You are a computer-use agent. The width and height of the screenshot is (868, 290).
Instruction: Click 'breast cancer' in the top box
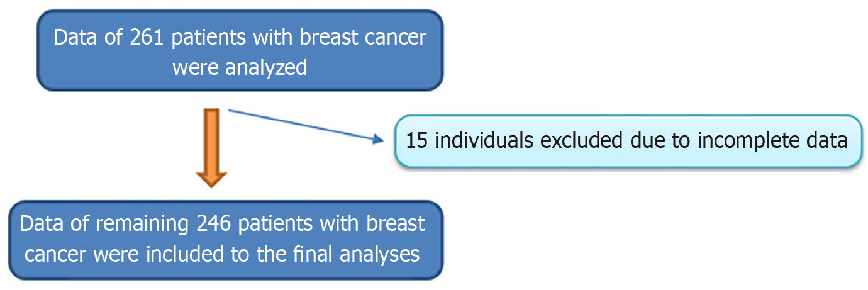point(362,37)
